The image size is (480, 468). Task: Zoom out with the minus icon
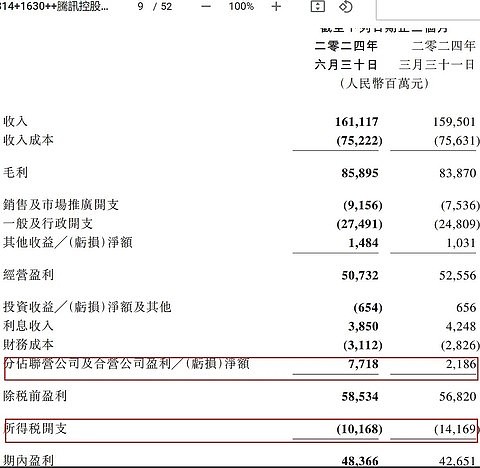tap(206, 6)
